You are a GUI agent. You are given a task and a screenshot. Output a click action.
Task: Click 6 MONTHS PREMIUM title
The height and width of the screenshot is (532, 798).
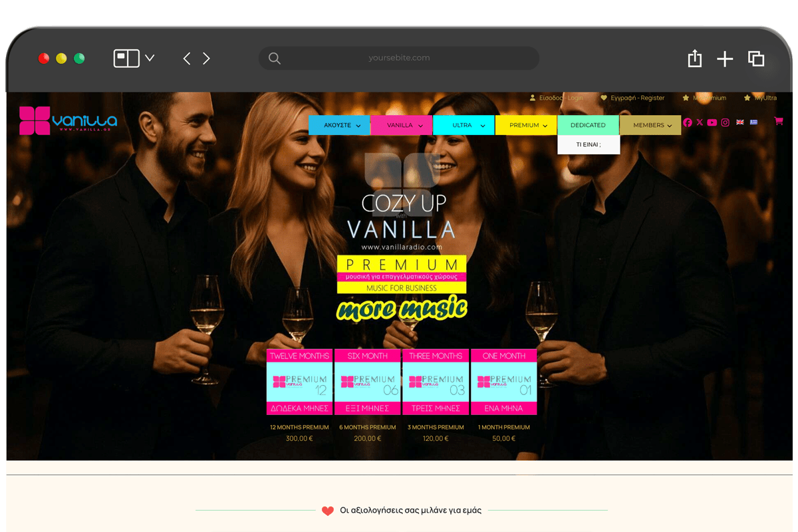point(368,427)
